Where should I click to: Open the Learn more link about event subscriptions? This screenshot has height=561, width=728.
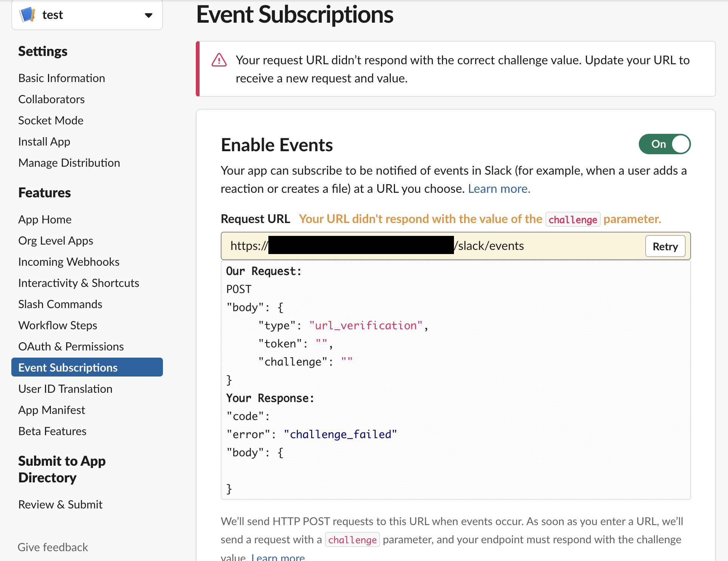point(499,188)
